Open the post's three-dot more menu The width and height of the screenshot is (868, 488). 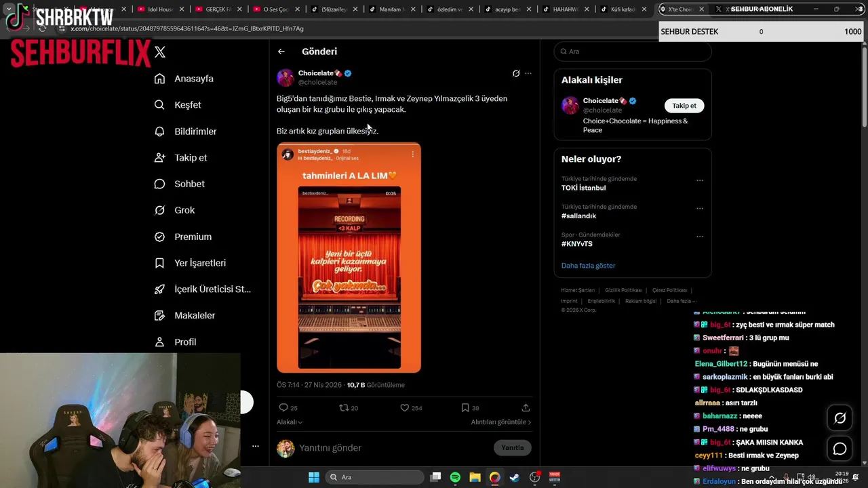[x=528, y=73]
